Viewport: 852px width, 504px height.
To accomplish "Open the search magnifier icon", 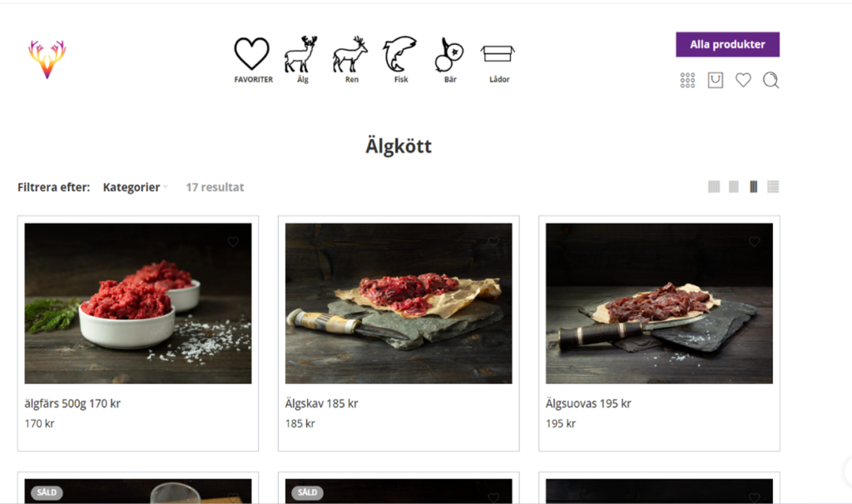I will pyautogui.click(x=770, y=81).
